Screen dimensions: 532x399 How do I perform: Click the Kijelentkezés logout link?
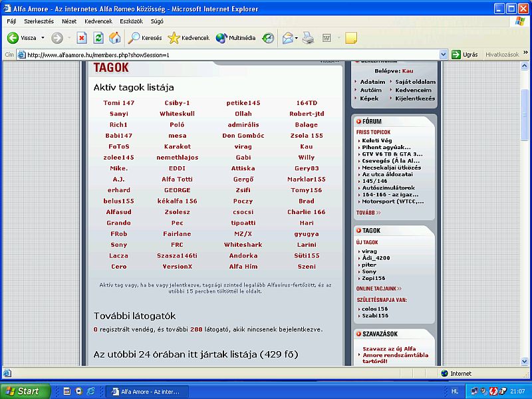(415, 98)
